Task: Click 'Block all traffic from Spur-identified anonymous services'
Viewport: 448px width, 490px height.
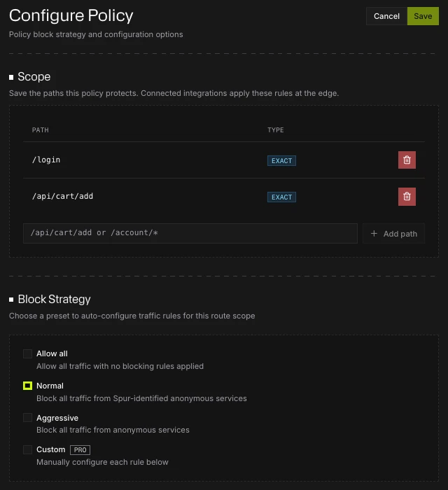Action: tap(141, 399)
